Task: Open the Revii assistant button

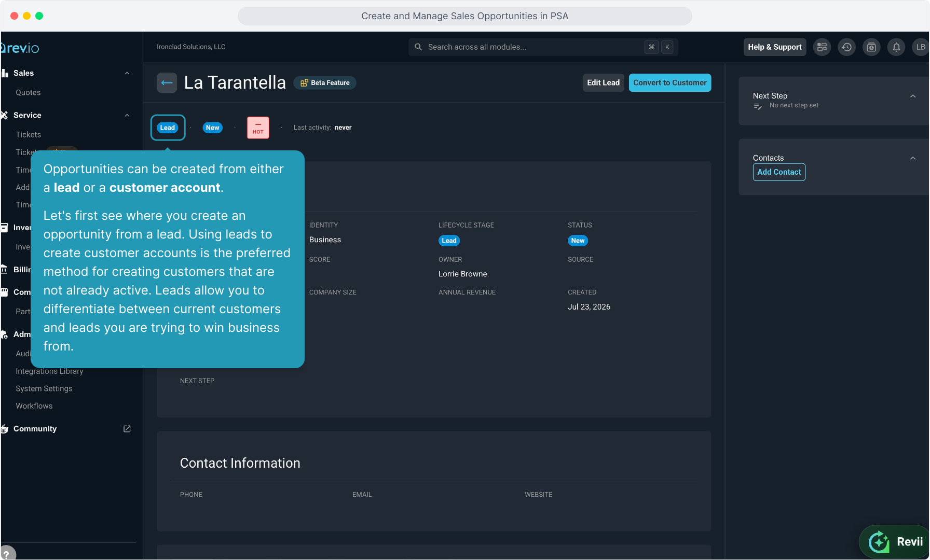Action: point(895,542)
